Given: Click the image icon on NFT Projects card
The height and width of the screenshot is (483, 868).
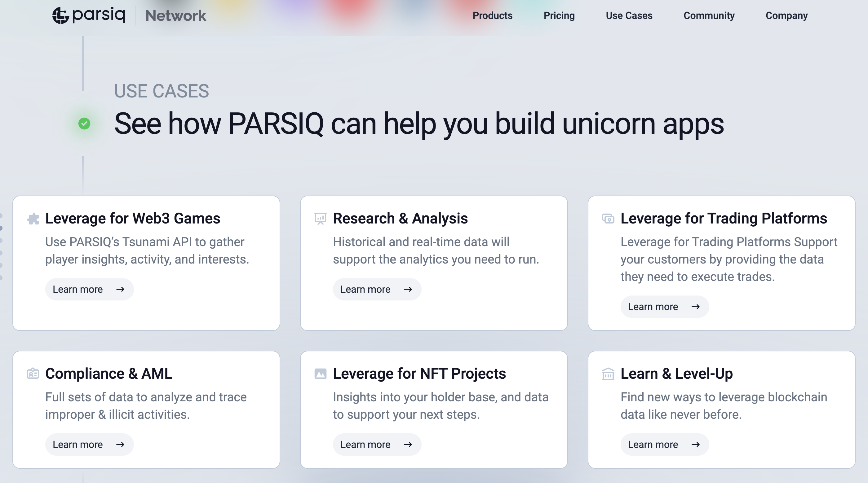Looking at the screenshot, I should pos(320,373).
